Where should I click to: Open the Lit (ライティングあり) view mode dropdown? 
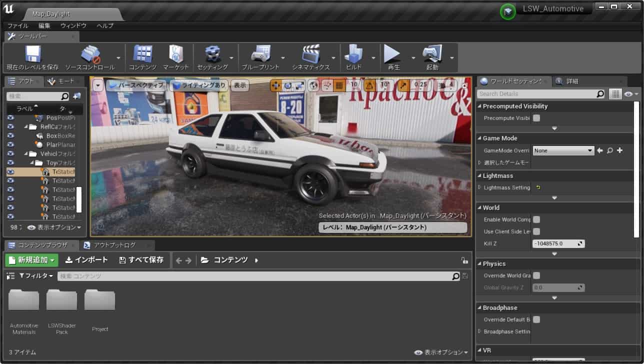(x=199, y=85)
